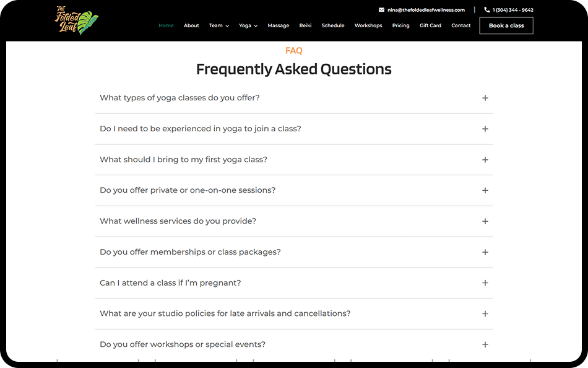Click the nina@thefoldedleafwellness.com email link
Viewport: 588px width, 368px height.
coord(426,10)
